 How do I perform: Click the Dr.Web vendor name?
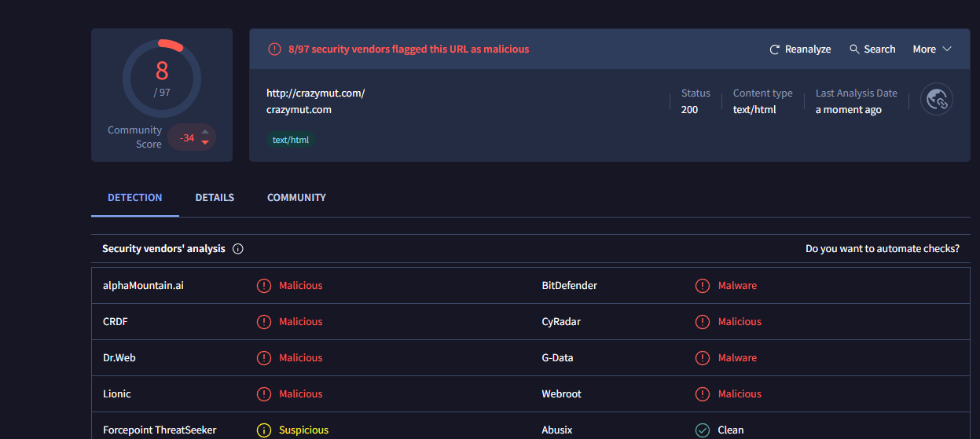pyautogui.click(x=119, y=357)
